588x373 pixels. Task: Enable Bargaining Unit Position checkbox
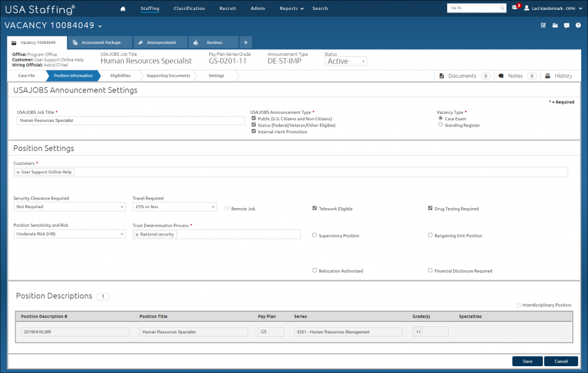pyautogui.click(x=430, y=235)
